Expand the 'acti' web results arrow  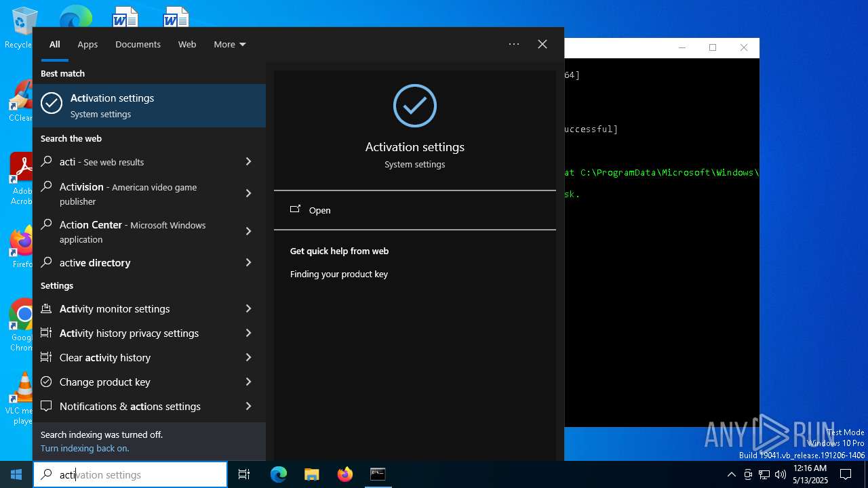click(x=248, y=161)
